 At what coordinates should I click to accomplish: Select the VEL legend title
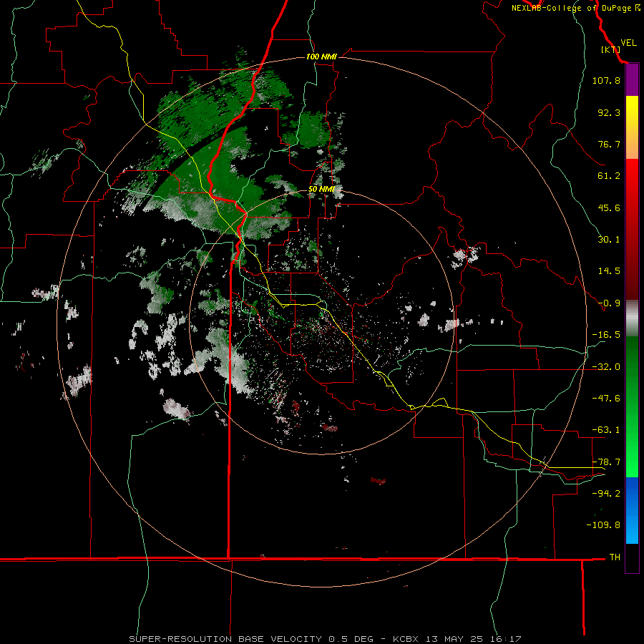(628, 43)
